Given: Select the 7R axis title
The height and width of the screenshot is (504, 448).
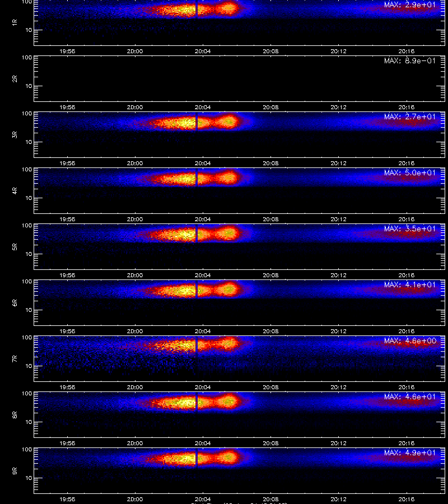Looking at the screenshot, I should click(15, 359).
